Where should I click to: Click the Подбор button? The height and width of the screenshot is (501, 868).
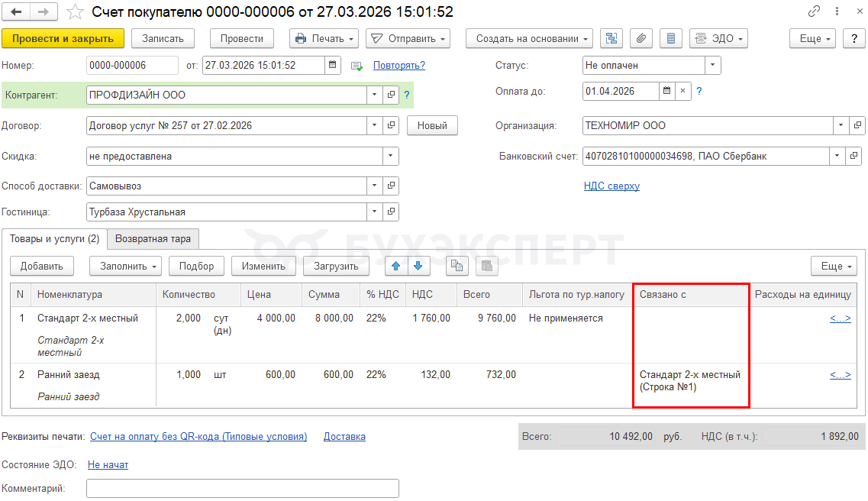196,266
